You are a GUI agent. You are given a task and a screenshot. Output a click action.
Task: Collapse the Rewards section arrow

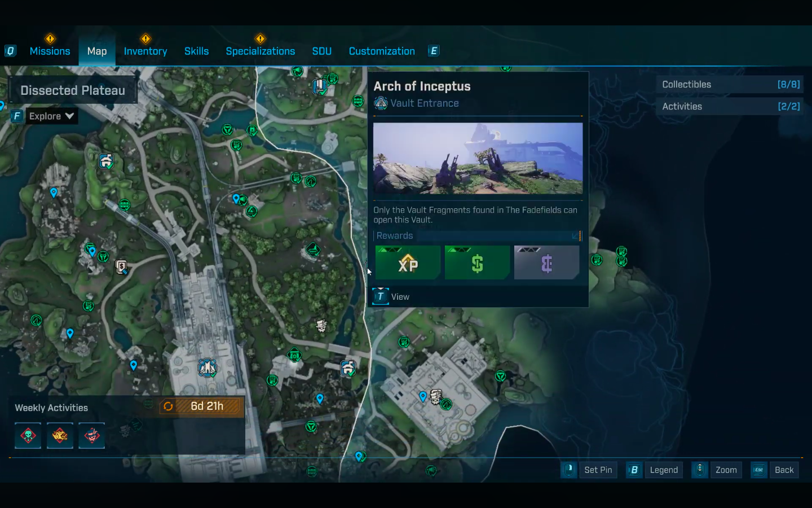576,236
